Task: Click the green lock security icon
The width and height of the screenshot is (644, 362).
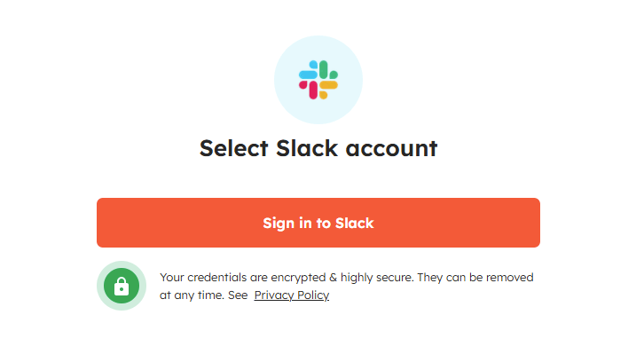Action: [x=122, y=286]
